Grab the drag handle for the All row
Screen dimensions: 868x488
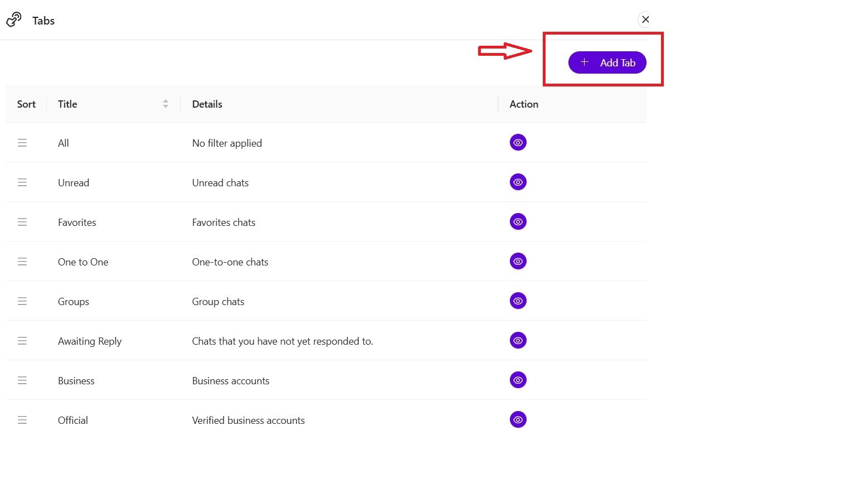22,142
